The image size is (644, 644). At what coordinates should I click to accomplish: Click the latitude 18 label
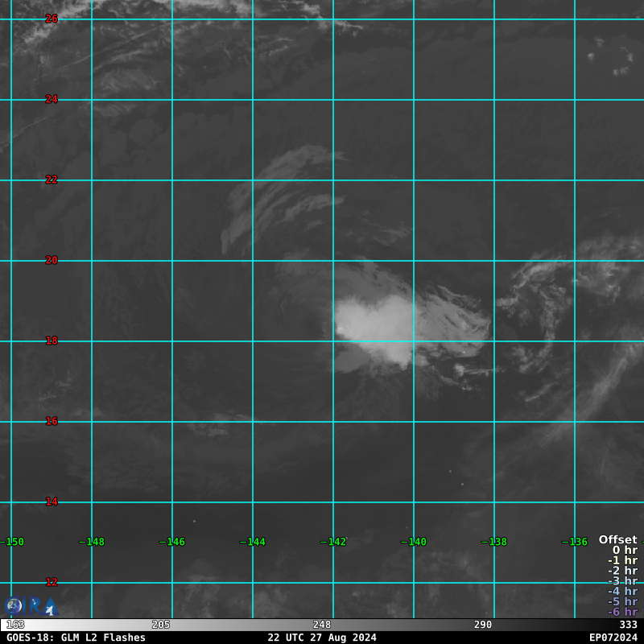click(52, 341)
